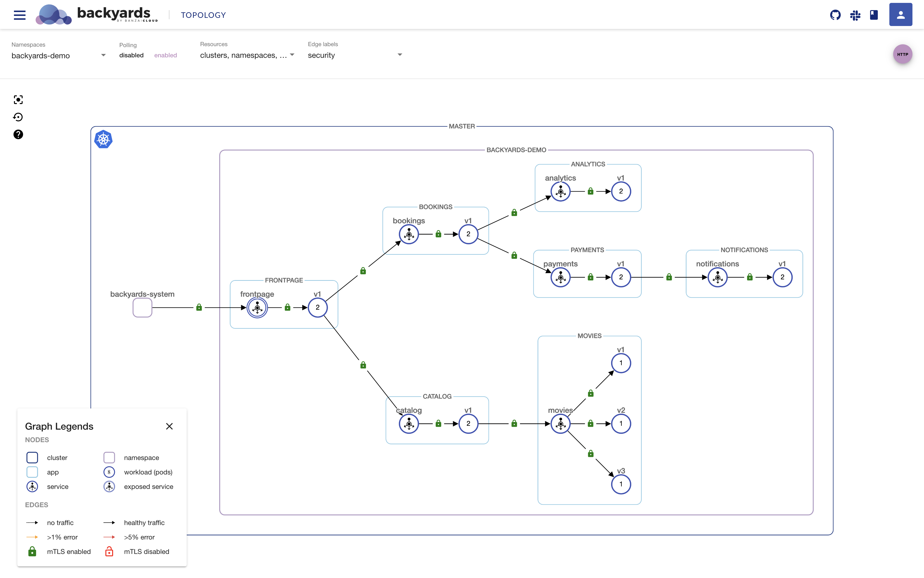This screenshot has height=578, width=924.
Task: Click lock on movies to v3 edge
Action: coord(590,453)
